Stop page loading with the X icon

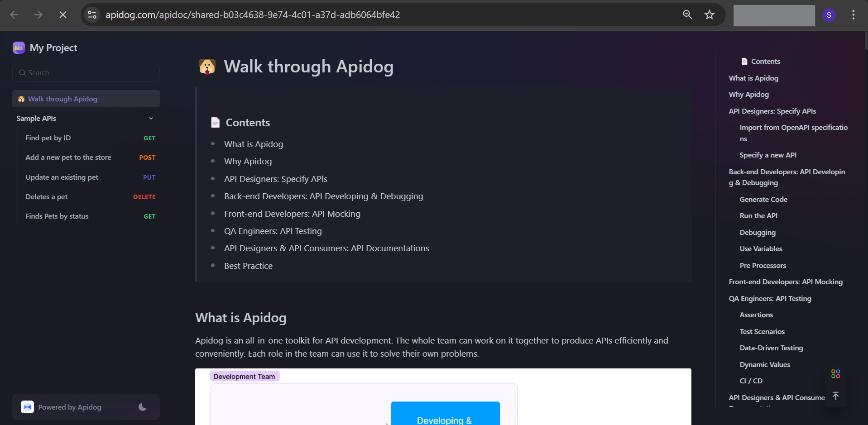(x=63, y=15)
